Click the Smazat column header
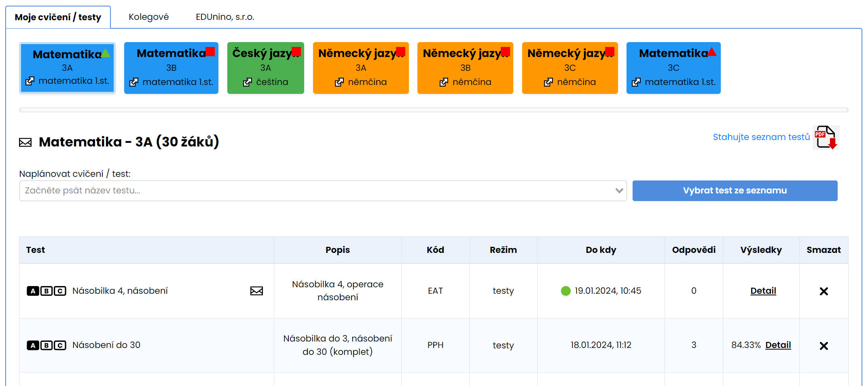This screenshot has width=868, height=386. coord(824,250)
